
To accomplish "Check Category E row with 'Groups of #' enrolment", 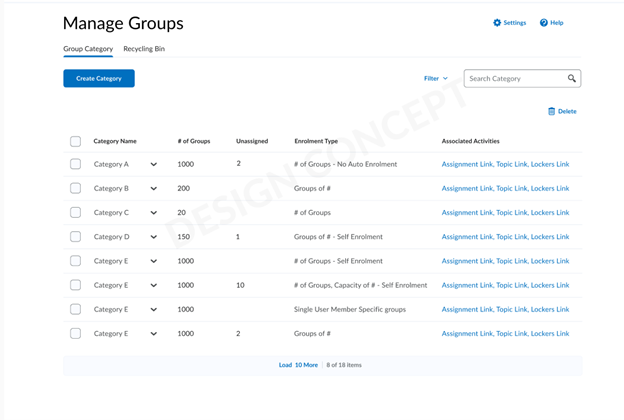I will point(75,334).
